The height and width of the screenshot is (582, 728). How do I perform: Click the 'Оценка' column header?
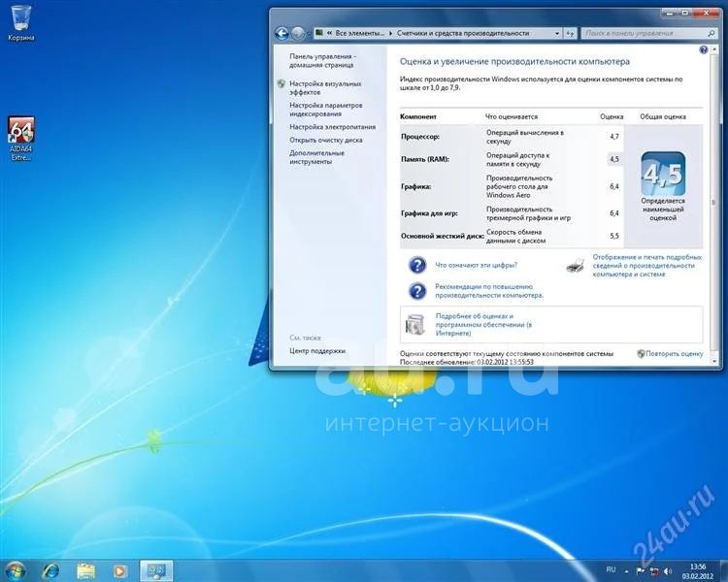tap(612, 116)
